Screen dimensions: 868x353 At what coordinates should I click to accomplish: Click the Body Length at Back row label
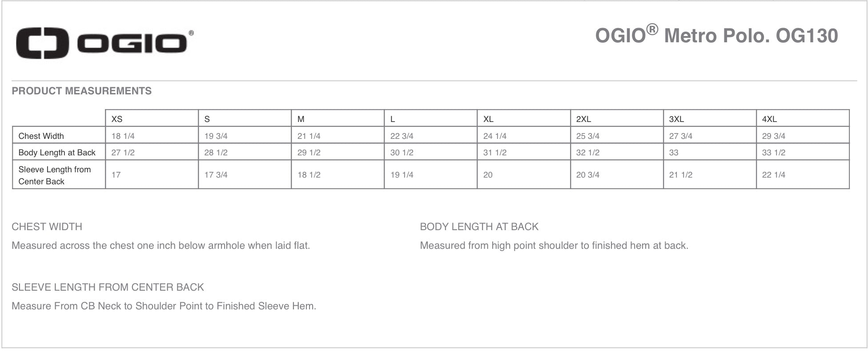(x=57, y=152)
